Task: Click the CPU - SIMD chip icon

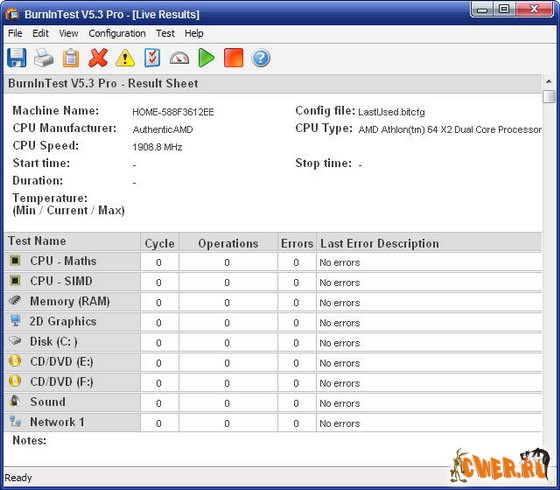Action: (x=15, y=280)
